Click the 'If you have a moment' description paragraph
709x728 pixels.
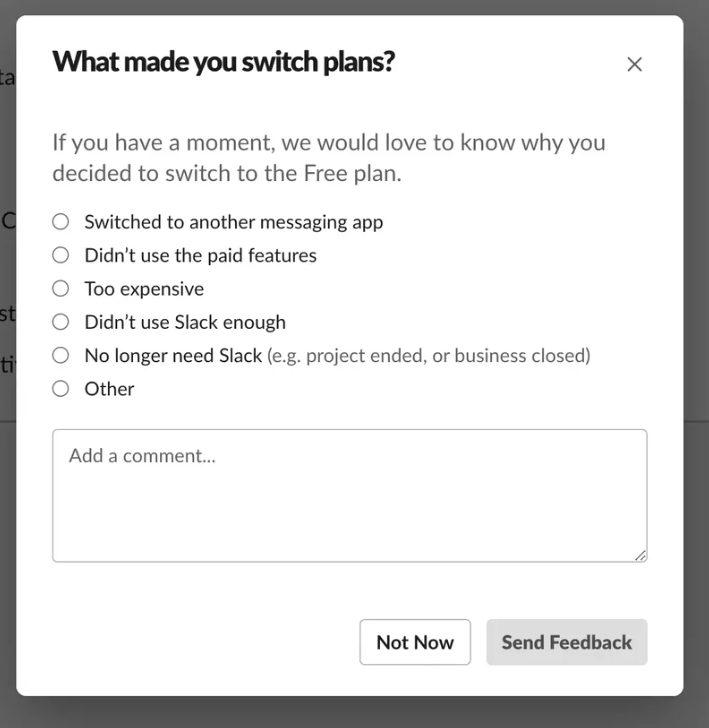328,157
